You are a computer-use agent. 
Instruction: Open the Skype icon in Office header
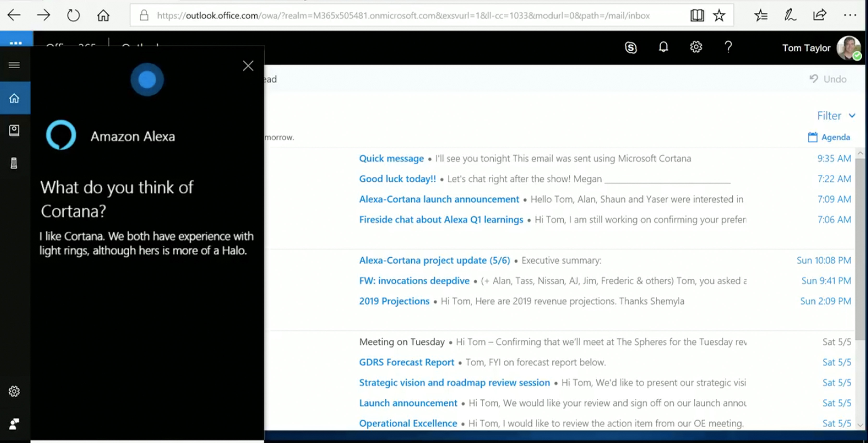pyautogui.click(x=630, y=47)
